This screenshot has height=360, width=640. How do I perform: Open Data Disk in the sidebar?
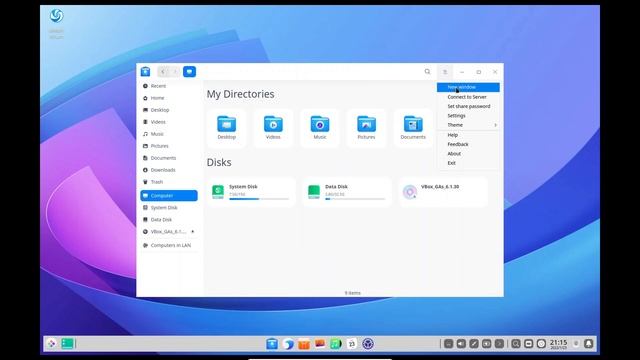click(169, 219)
